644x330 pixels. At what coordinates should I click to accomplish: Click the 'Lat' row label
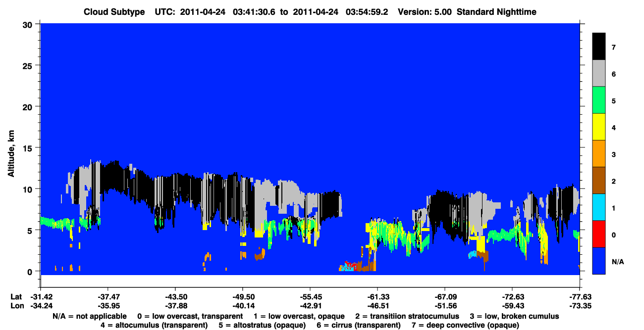[15, 297]
